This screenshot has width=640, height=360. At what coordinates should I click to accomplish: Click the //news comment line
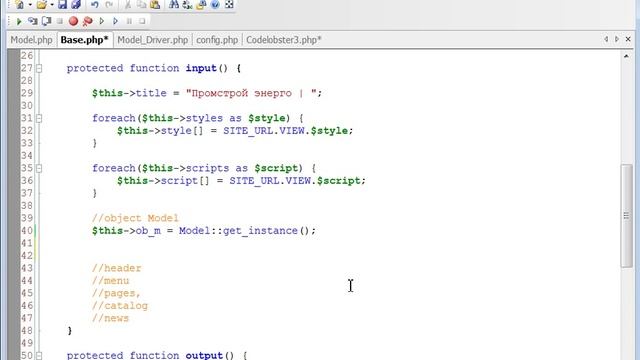click(x=111, y=318)
